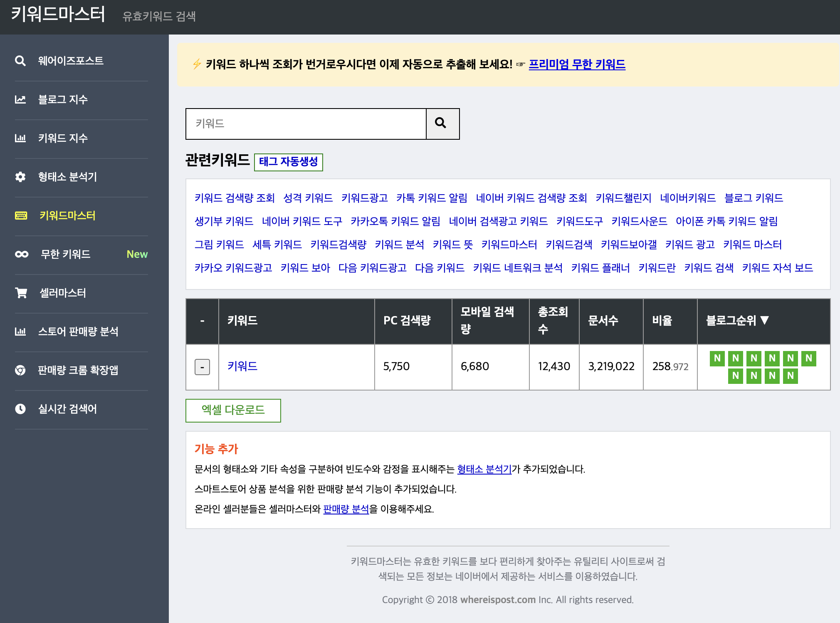Click the 판매량 크롬 확장앱 chrome icon
The height and width of the screenshot is (623, 840).
point(20,370)
